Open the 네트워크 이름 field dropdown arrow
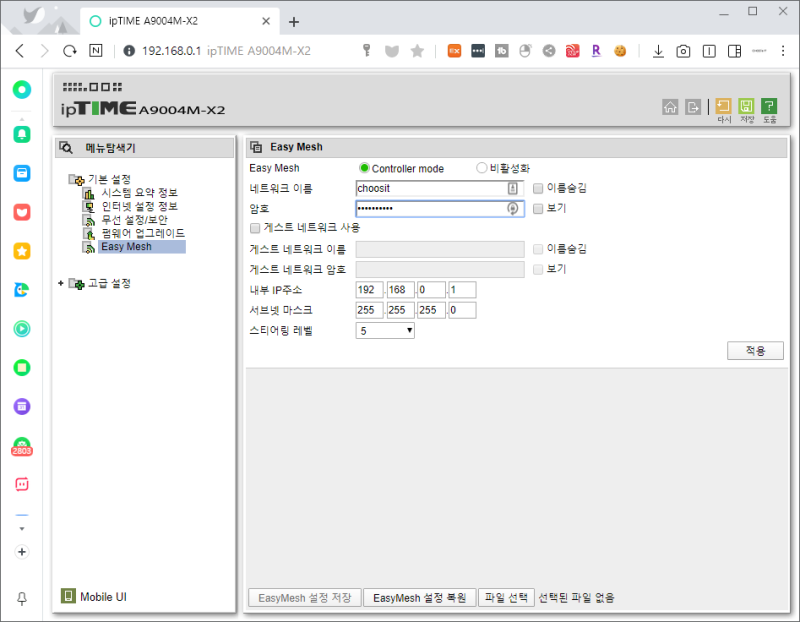Screen dimensions: 800x622 (x=511, y=188)
